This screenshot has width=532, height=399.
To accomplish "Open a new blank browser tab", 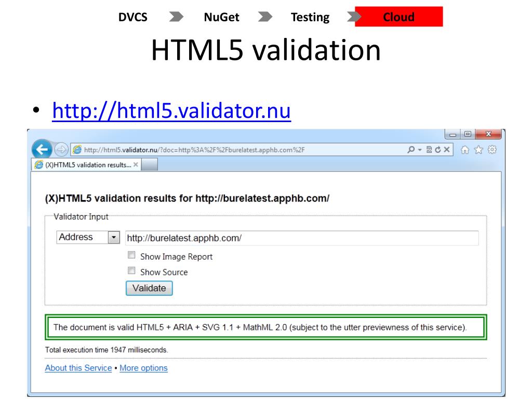I will tap(150, 165).
